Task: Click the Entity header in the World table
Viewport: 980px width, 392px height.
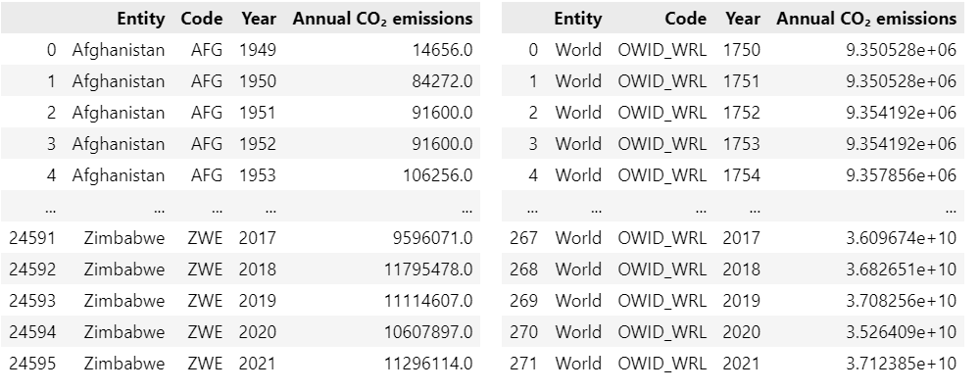Action: (x=578, y=19)
